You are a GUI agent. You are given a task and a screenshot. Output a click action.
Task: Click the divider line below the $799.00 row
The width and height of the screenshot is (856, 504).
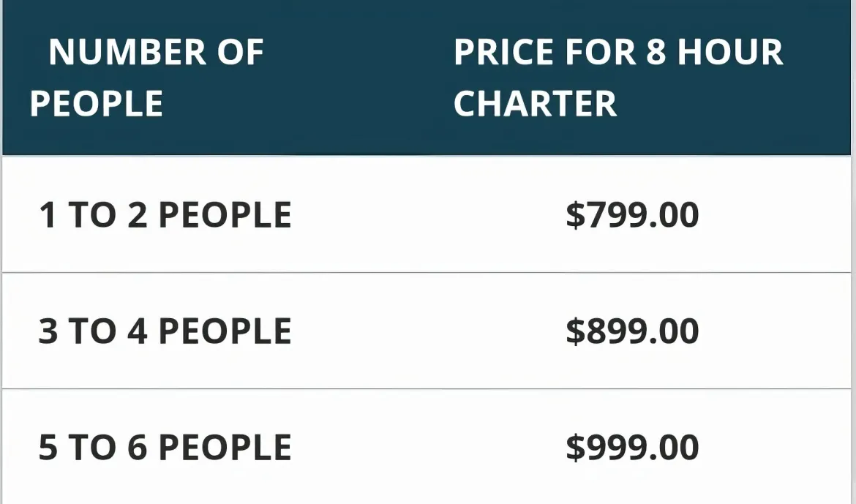click(x=427, y=272)
